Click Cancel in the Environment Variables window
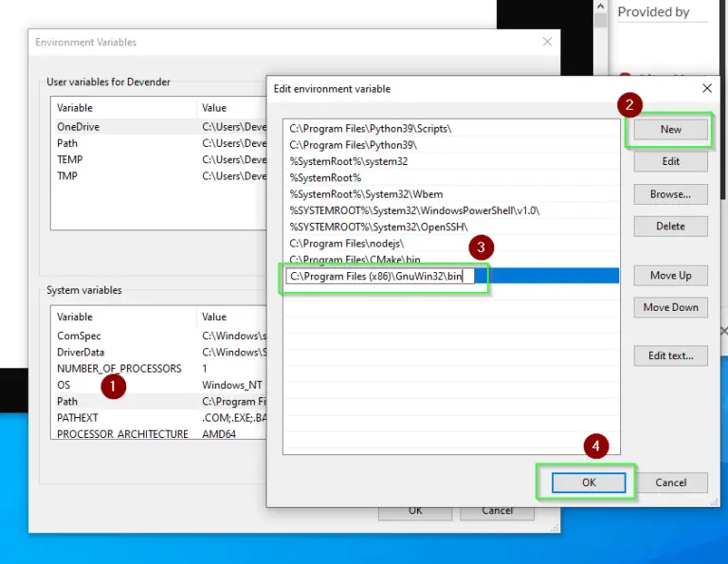This screenshot has width=728, height=564. pyautogui.click(x=497, y=513)
